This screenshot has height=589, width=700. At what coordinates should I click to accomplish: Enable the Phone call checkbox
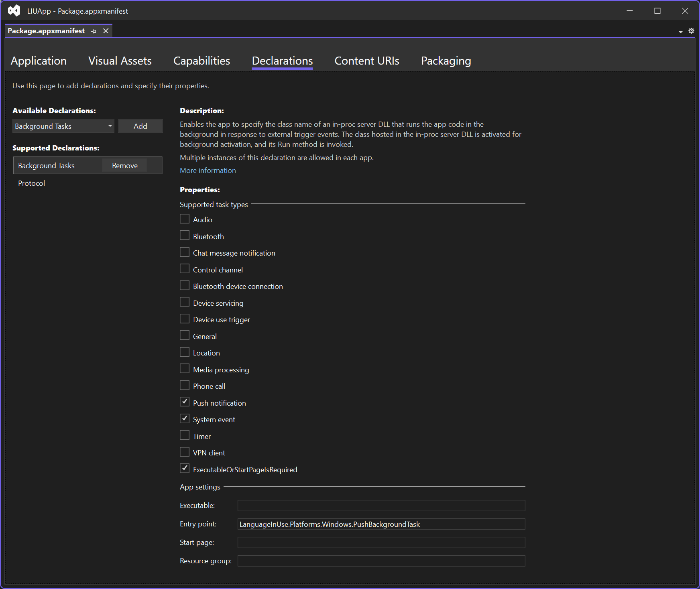coord(185,386)
